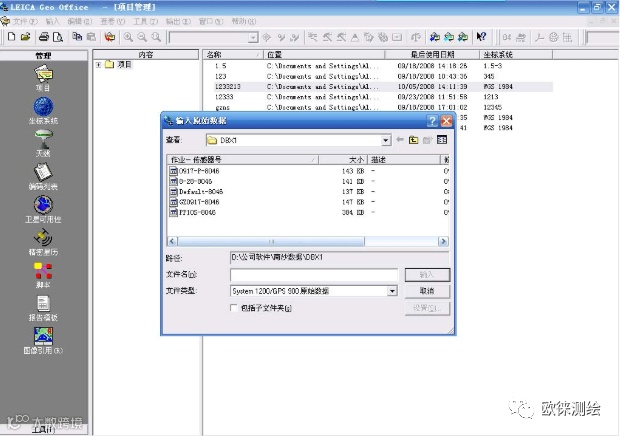Click the view menu icon in import dialog
The width and height of the screenshot is (620, 436).
point(442,140)
